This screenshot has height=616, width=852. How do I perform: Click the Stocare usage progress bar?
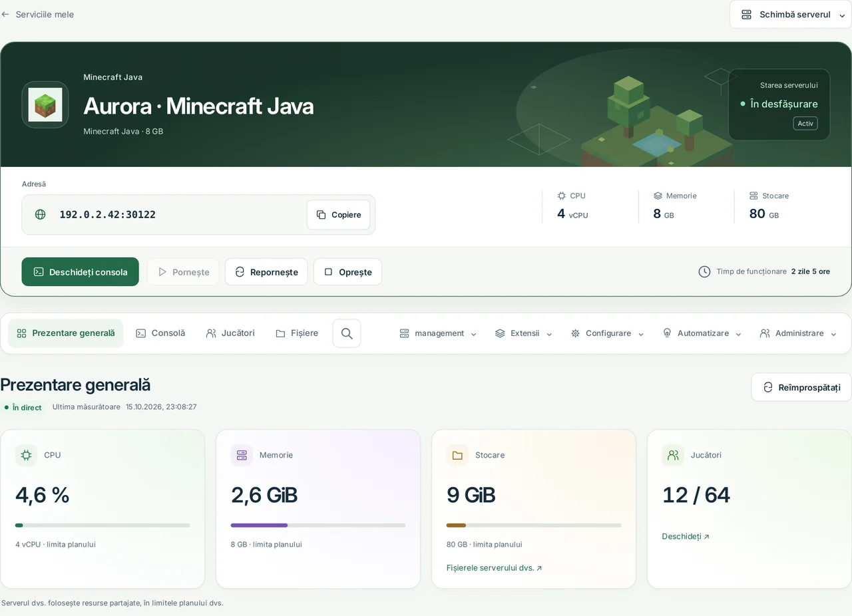[x=534, y=526]
